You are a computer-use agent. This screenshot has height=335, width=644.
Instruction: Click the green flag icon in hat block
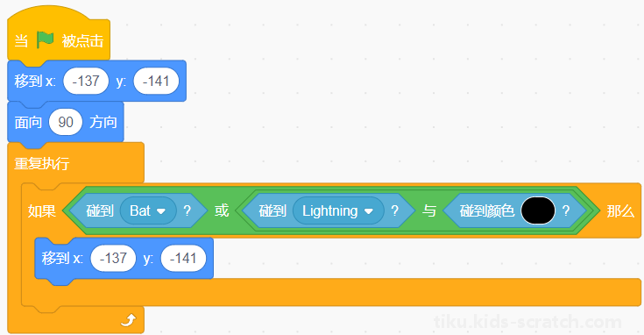click(x=46, y=39)
